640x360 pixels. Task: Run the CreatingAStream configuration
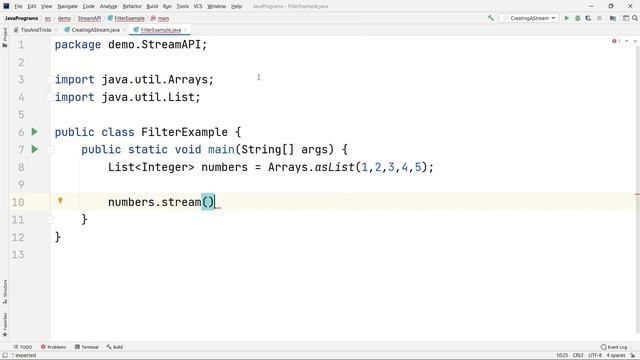(x=566, y=18)
